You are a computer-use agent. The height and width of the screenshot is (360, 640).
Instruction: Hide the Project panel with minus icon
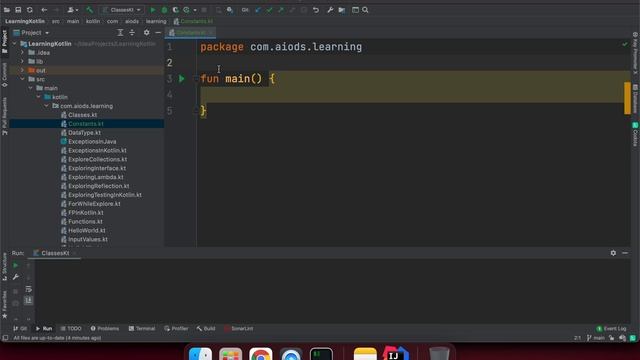click(158, 33)
